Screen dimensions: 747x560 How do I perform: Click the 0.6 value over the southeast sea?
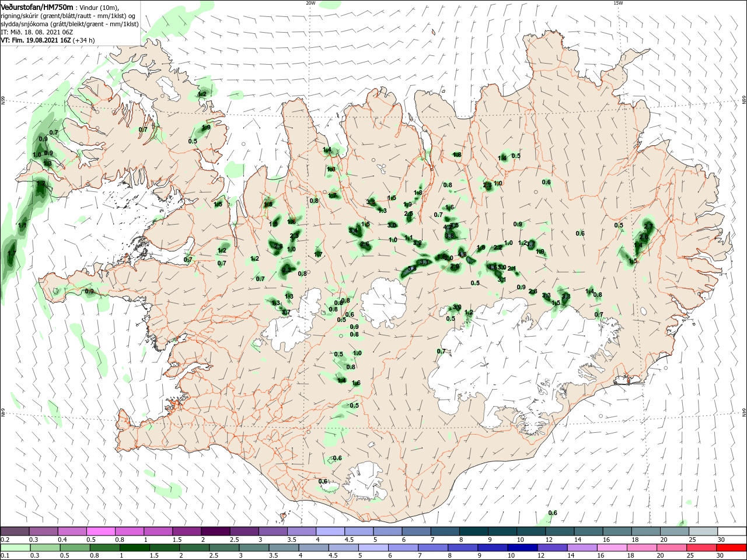553,513
